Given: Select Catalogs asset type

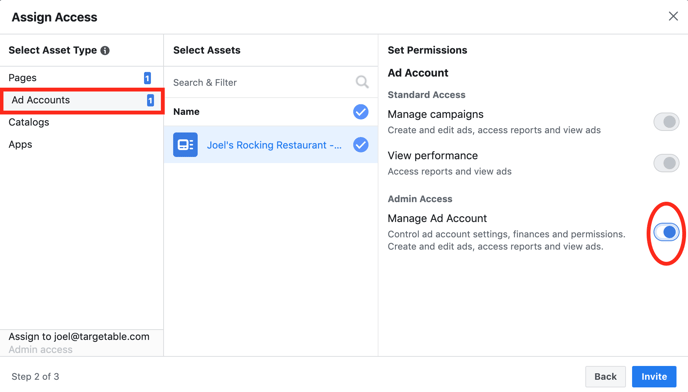Looking at the screenshot, I should tap(82, 122).
